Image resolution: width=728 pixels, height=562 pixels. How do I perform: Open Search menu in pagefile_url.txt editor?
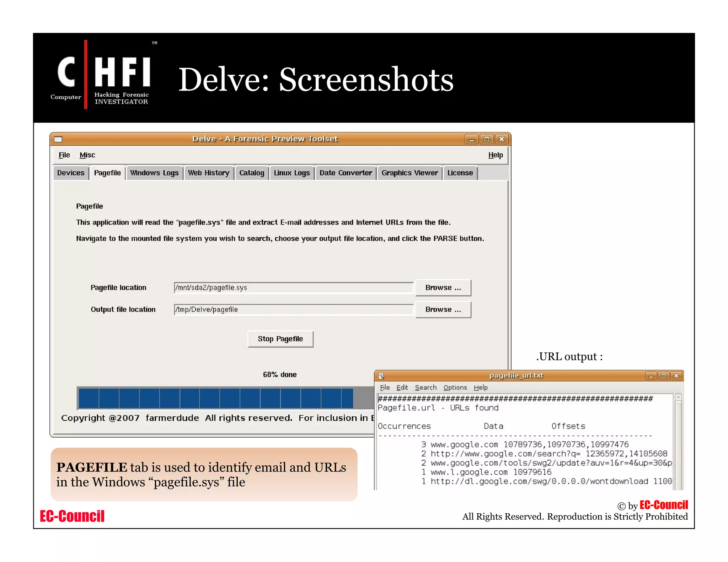[x=425, y=388]
